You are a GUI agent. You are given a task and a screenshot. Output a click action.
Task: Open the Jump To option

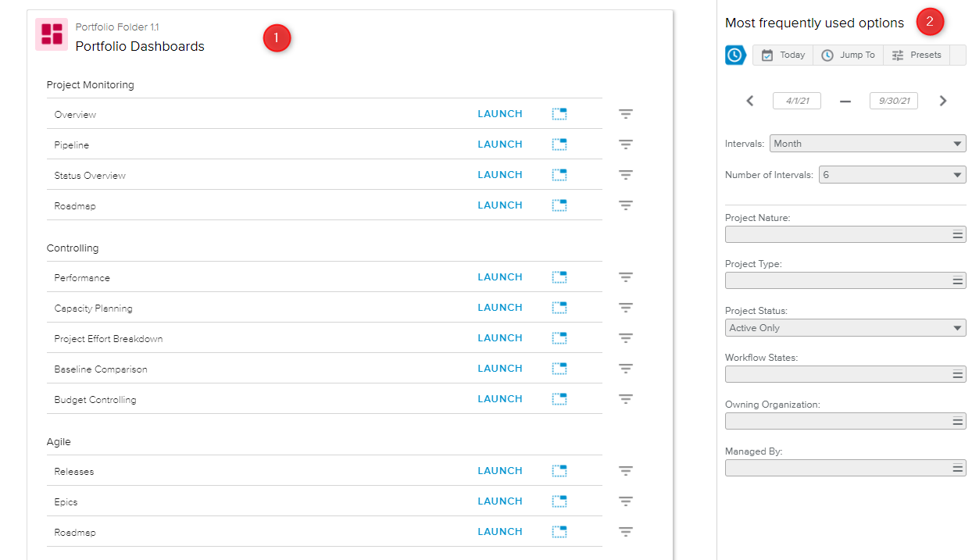click(849, 55)
